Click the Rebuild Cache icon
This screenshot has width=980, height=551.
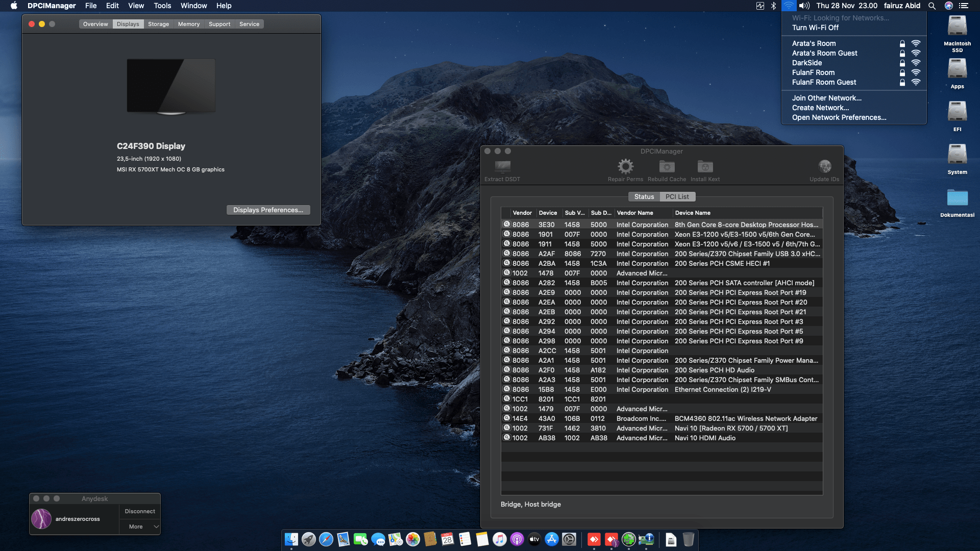pyautogui.click(x=667, y=167)
